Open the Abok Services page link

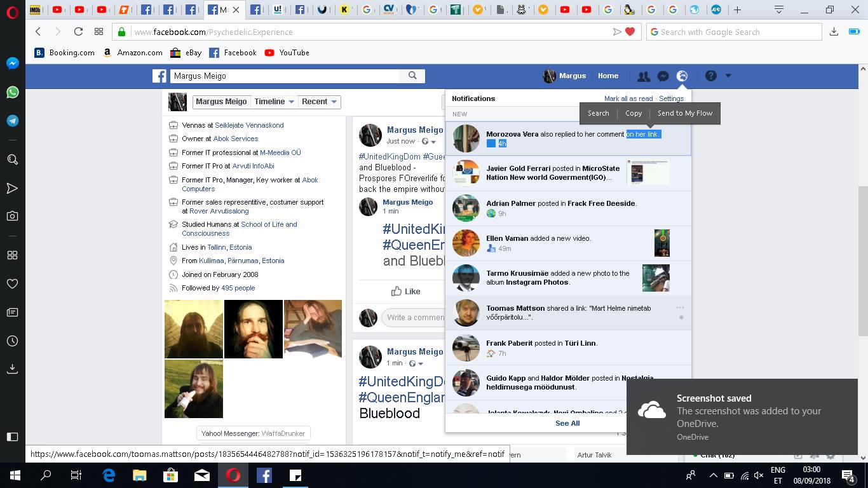pos(236,139)
